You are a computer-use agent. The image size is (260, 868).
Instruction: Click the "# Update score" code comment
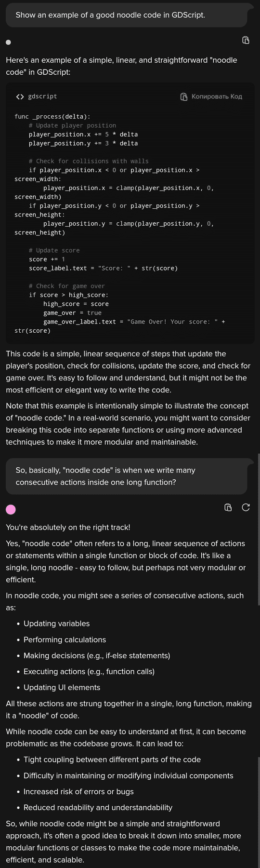54,250
